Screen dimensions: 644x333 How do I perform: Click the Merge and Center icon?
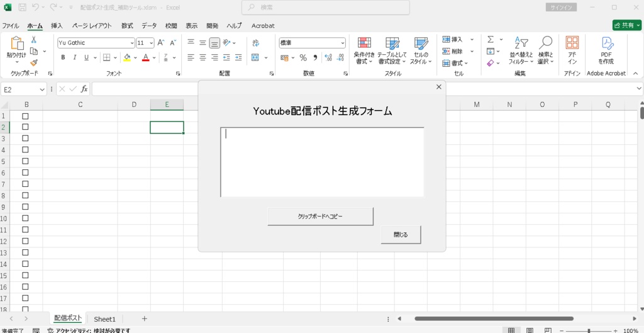pos(255,57)
